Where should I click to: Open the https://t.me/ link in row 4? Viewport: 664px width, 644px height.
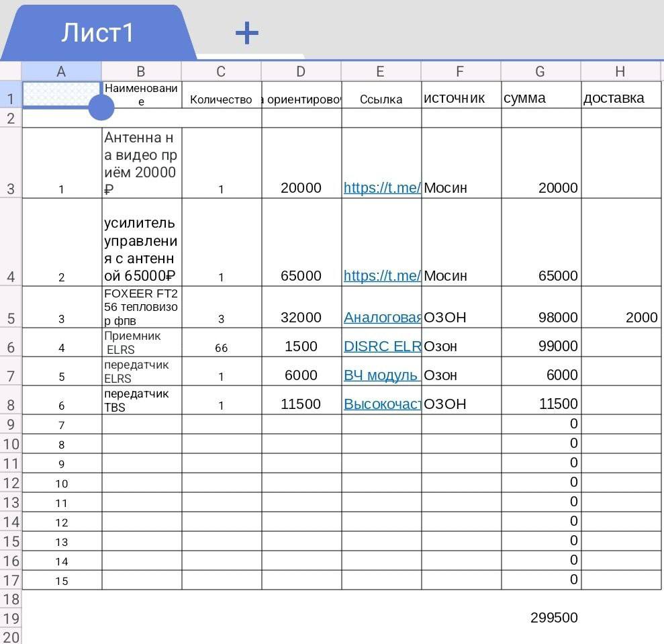pos(382,276)
